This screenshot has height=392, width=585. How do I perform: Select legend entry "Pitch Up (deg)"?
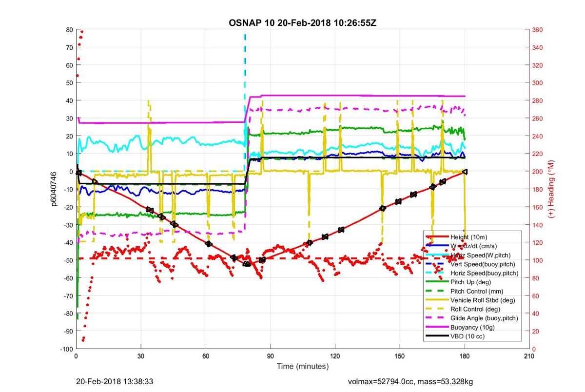click(470, 282)
